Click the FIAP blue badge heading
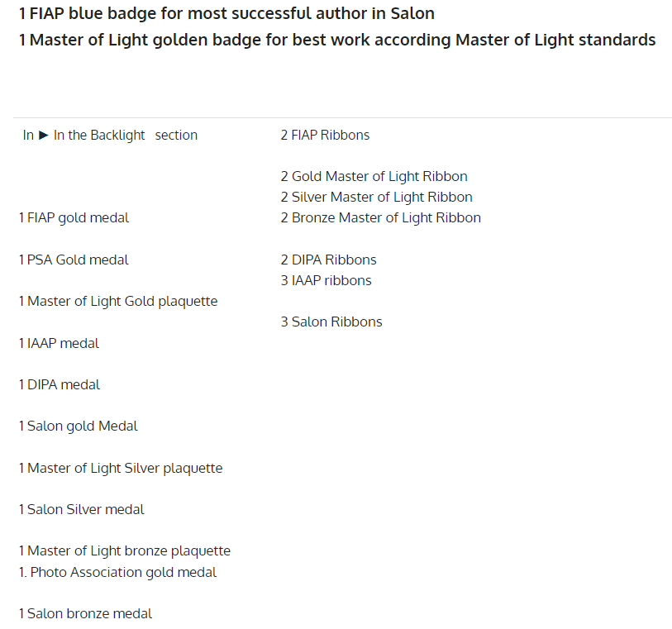This screenshot has height=629, width=672. click(226, 13)
